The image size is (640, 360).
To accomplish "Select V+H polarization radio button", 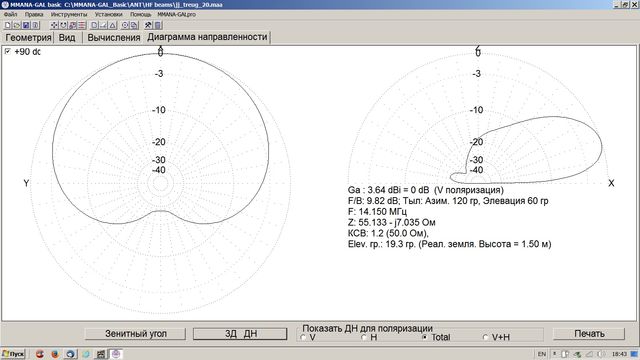I will pyautogui.click(x=485, y=337).
